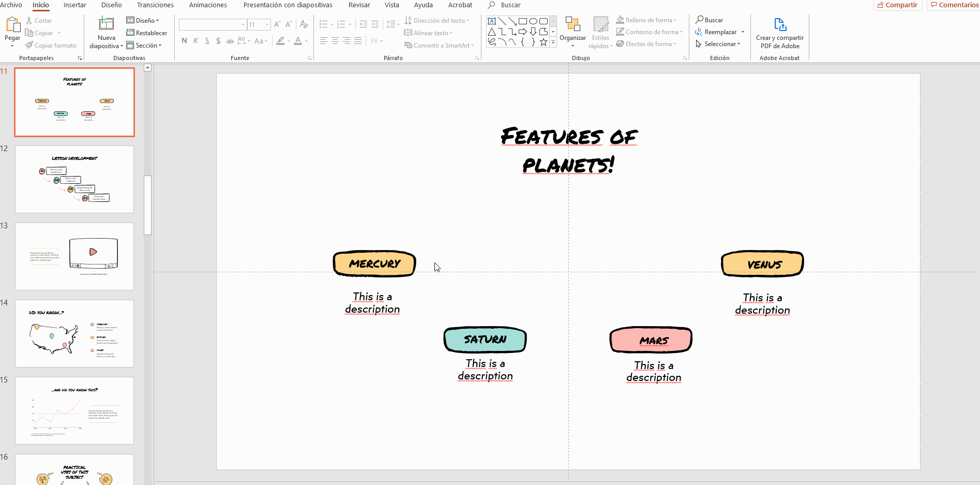Screen dimensions: 980x485
Task: Toggle italic K formatting
Action: (195, 41)
